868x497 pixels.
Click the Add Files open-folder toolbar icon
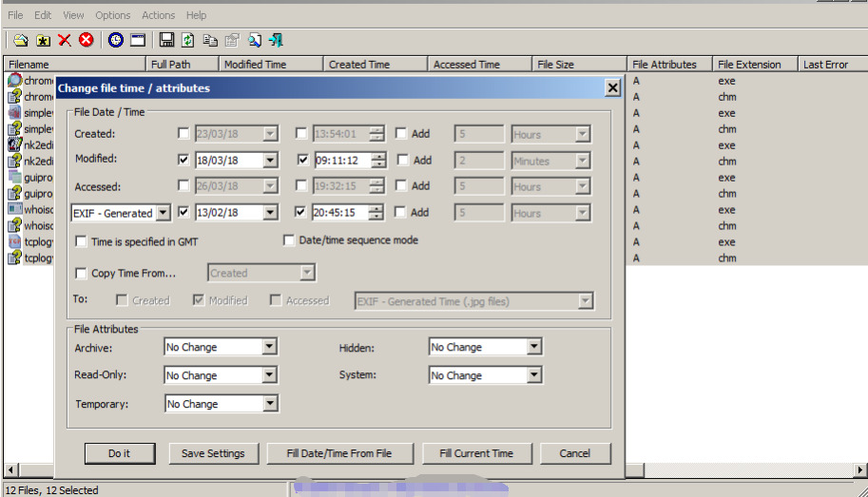pyautogui.click(x=20, y=40)
